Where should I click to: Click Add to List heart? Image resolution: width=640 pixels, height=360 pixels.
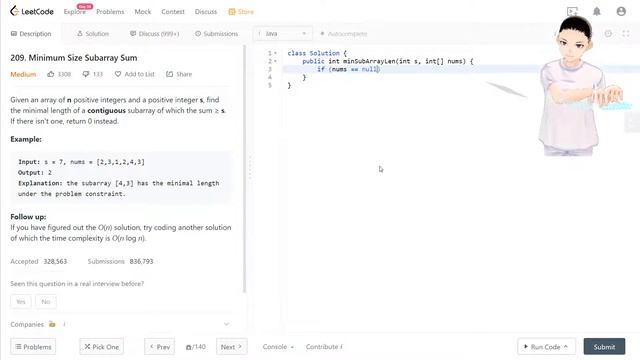pyautogui.click(x=134, y=74)
